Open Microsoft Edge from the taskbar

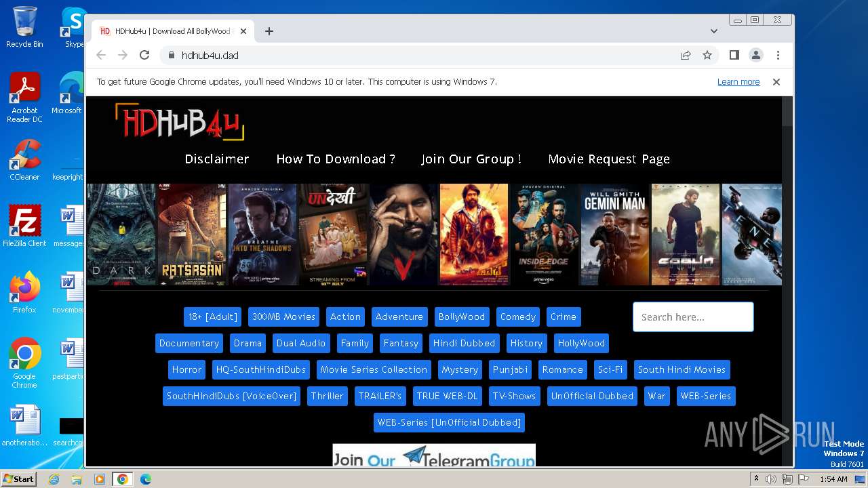click(145, 479)
